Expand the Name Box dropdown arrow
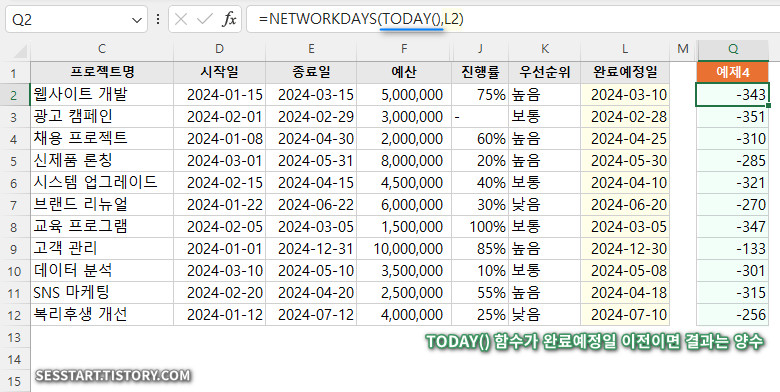Screen dimensions: 780x392 [136, 20]
